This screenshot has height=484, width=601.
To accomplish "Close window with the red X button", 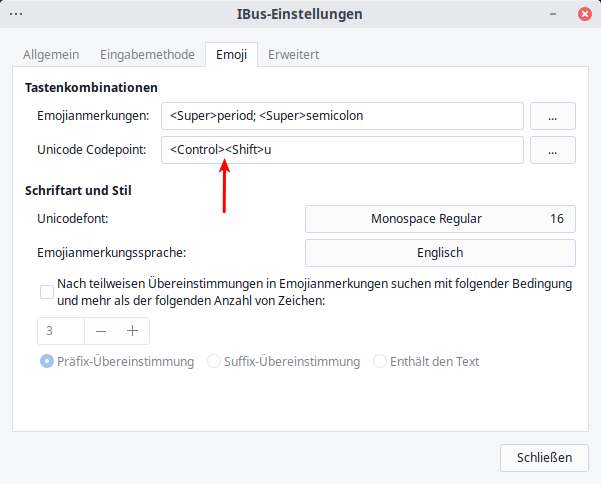I will 585,14.
